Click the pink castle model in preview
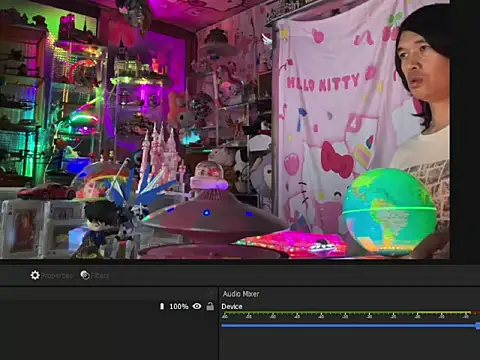 [x=162, y=157]
